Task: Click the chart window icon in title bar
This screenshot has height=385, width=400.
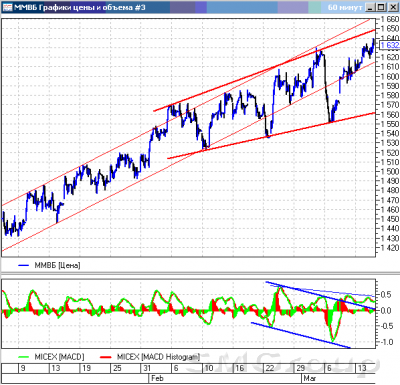Action: (x=8, y=7)
